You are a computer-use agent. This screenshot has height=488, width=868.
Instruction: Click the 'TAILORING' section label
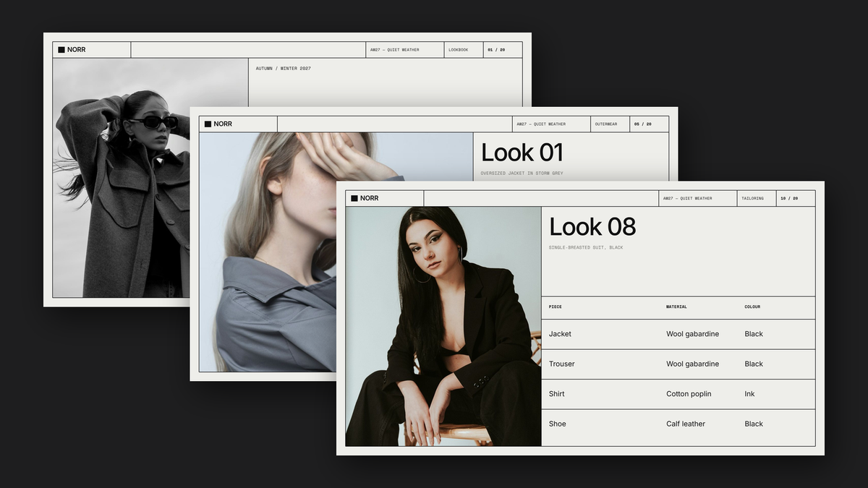tap(752, 198)
